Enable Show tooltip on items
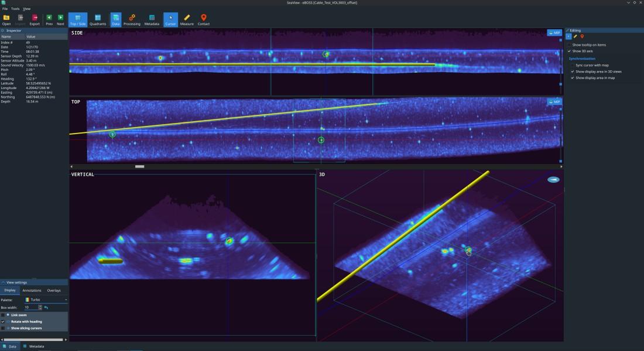This screenshot has height=351, width=644. pyautogui.click(x=569, y=45)
